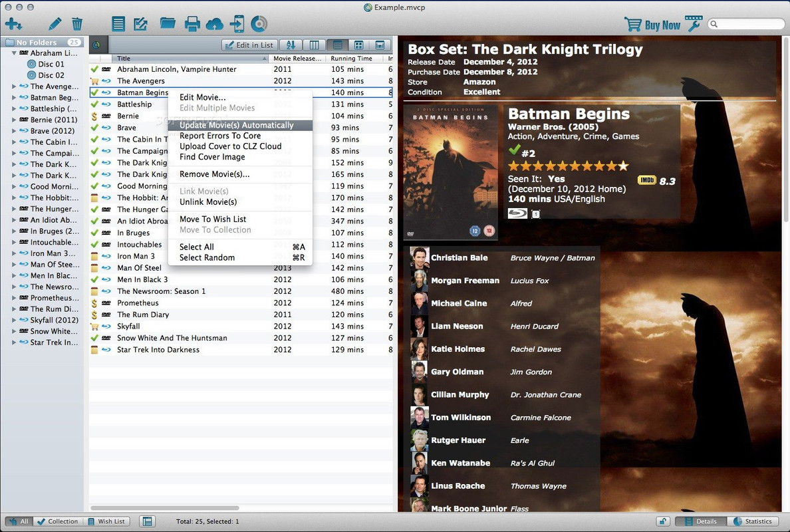Expand Star Trek In... tree item
790x532 pixels.
point(14,342)
